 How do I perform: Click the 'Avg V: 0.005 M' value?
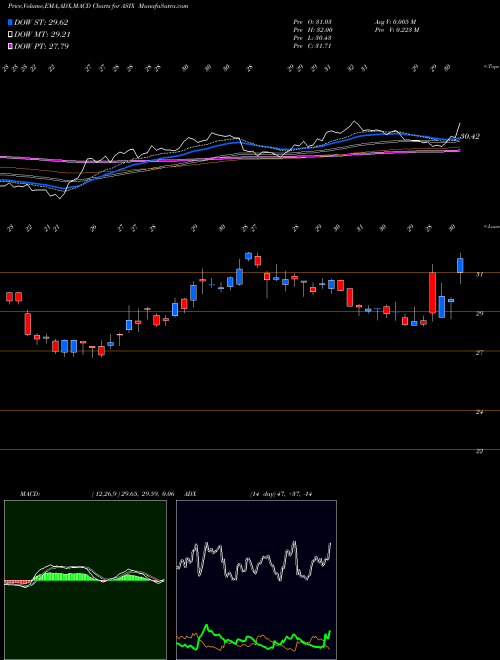(395, 22)
